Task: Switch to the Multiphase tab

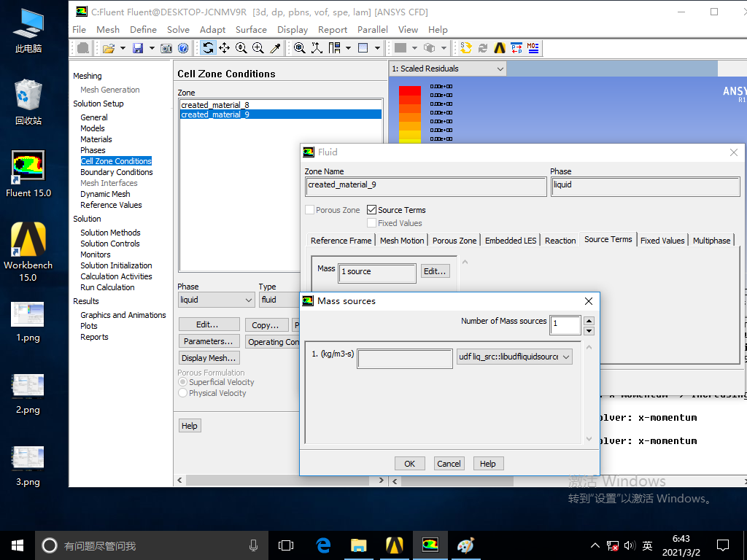Action: click(711, 241)
